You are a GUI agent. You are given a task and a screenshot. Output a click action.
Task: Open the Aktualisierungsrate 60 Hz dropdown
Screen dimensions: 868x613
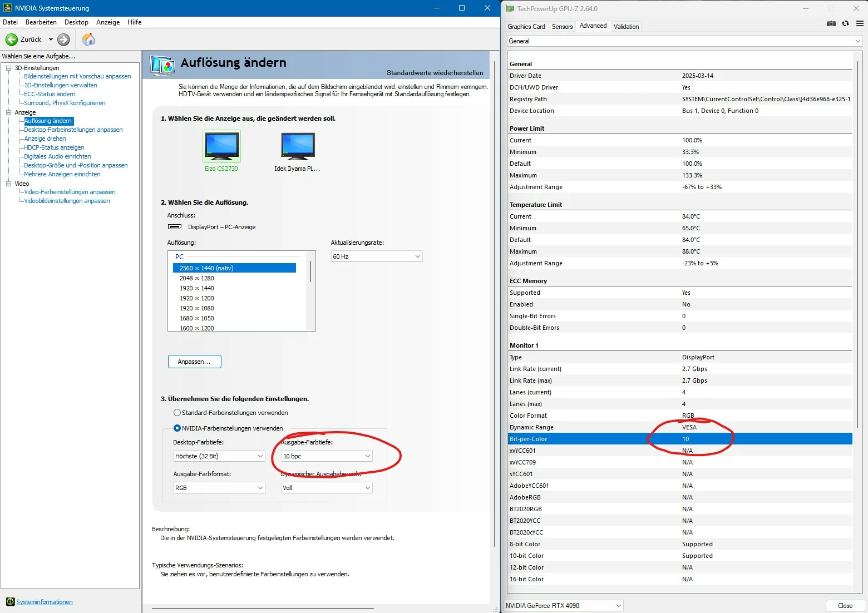[x=377, y=256]
